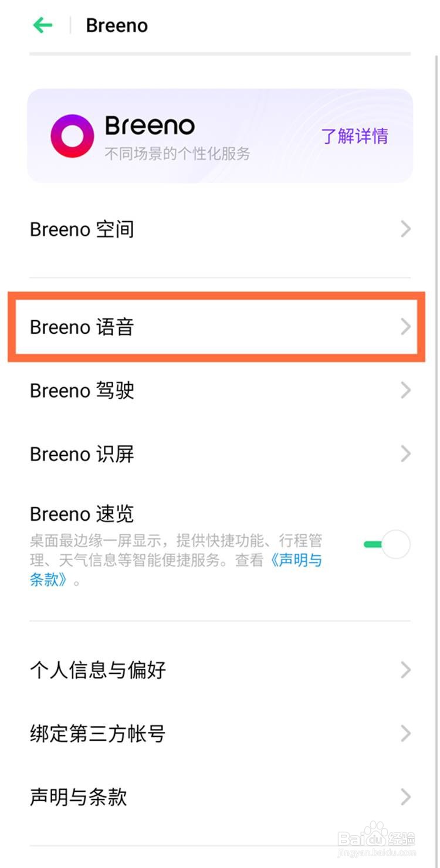
Task: Open Breeno 空间 menu entry
Action: [82, 229]
